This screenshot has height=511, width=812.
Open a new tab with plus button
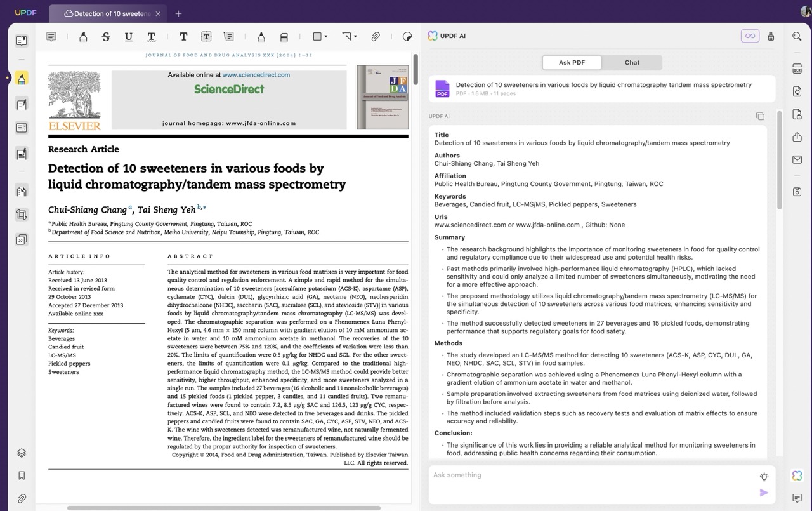pos(178,13)
